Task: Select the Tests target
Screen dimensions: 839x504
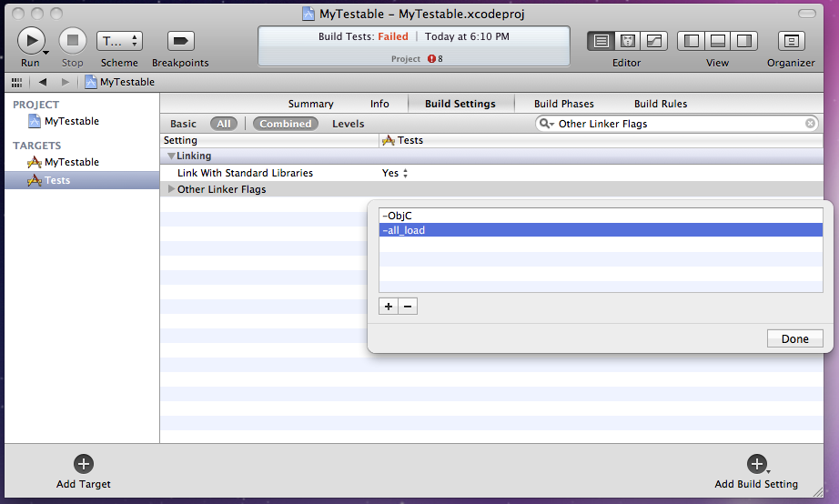Action: coord(82,180)
